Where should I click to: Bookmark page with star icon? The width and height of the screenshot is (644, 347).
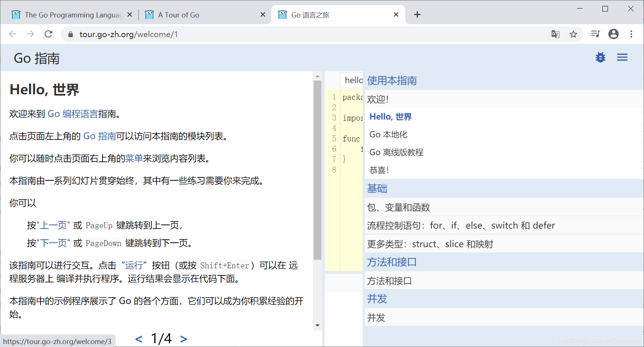point(573,34)
